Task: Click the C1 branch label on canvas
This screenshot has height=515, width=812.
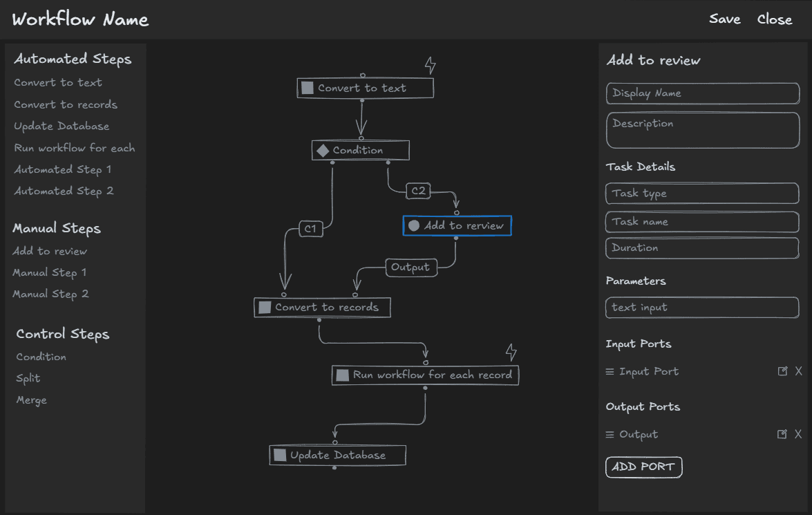Action: [312, 228]
